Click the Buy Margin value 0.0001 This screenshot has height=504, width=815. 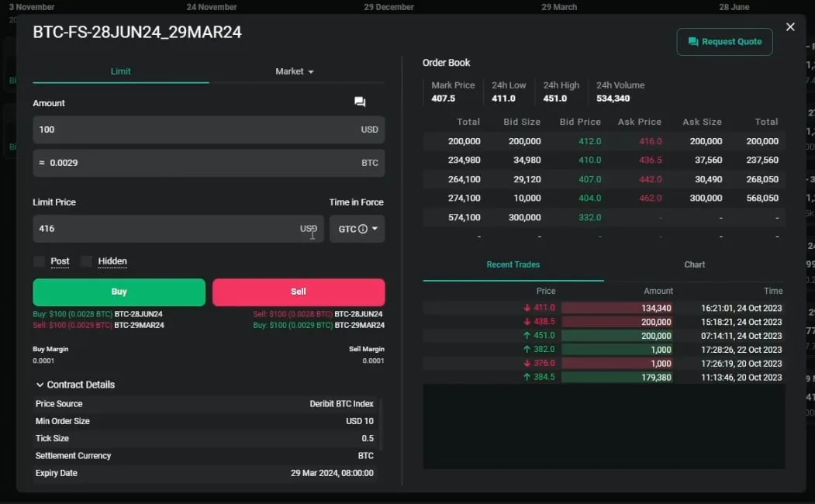coord(43,360)
